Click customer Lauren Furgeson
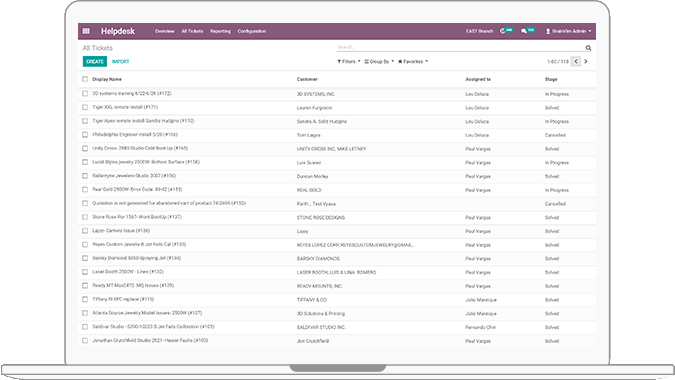 pos(314,108)
